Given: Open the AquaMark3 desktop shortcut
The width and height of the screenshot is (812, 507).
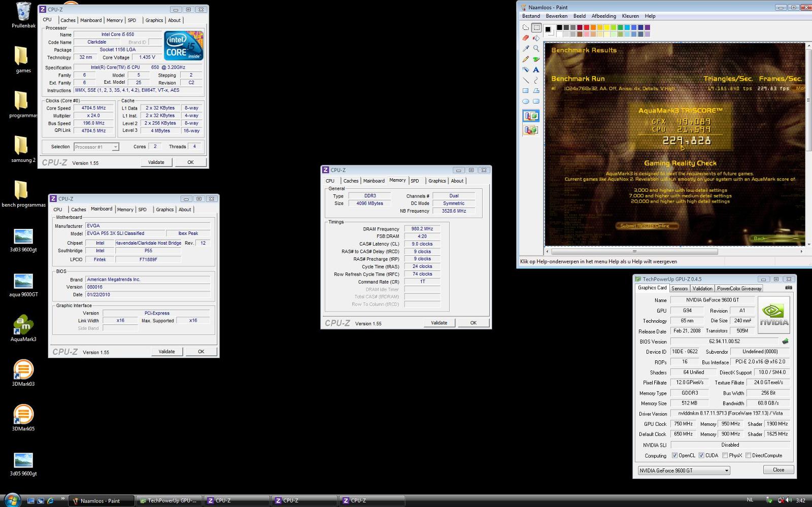Looking at the screenshot, I should [x=23, y=328].
